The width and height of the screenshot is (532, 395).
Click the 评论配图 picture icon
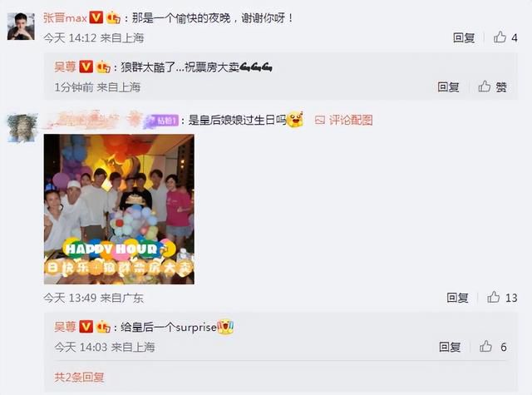(x=319, y=120)
